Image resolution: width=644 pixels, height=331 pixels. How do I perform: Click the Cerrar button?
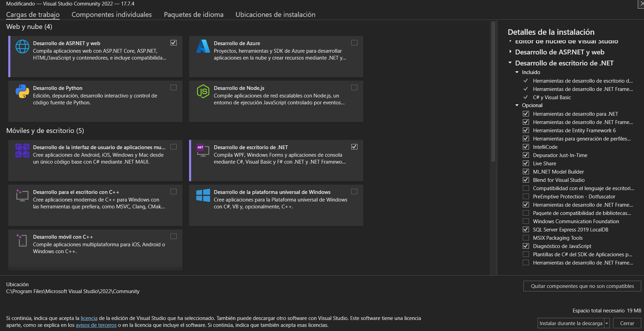(x=627, y=323)
